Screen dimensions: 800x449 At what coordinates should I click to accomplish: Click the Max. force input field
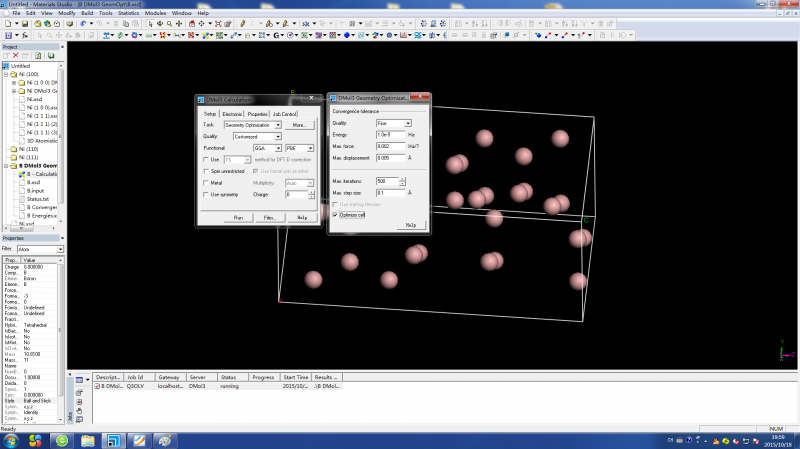click(x=390, y=146)
